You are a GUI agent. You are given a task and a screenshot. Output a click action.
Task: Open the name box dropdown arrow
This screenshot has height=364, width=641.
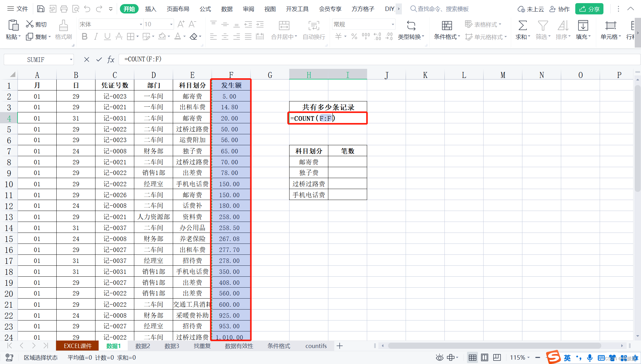(71, 59)
